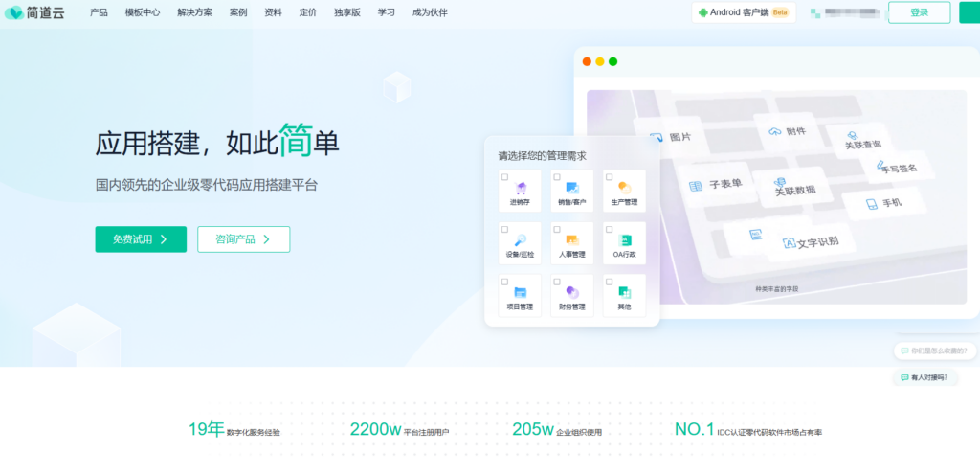Viewport: 980px width, 476px height.
Task: Check the 其他 checkbox
Action: pos(610,283)
